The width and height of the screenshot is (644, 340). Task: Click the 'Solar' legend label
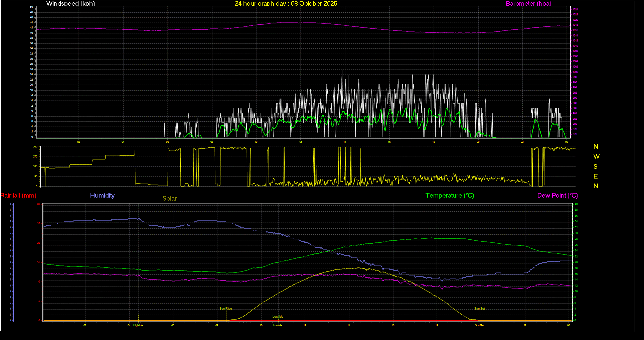coord(169,199)
